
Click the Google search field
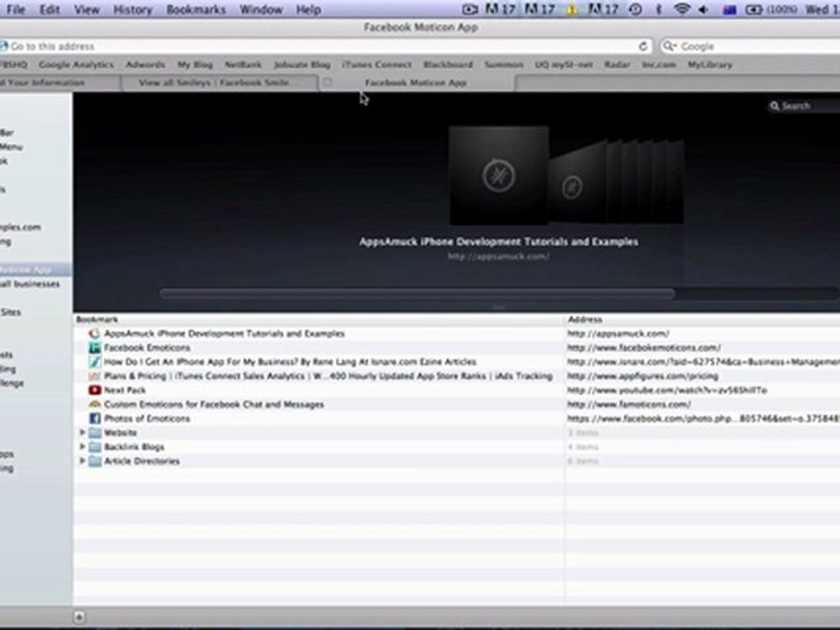[x=750, y=46]
